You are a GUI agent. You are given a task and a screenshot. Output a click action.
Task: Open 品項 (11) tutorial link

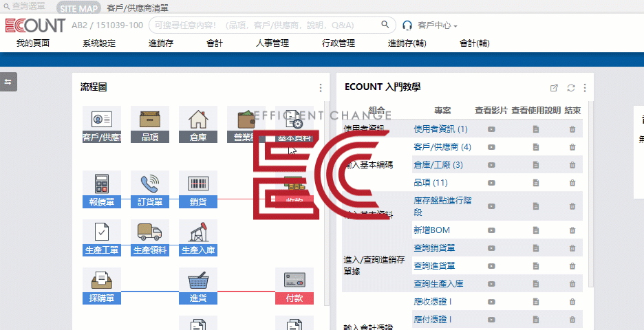431,183
